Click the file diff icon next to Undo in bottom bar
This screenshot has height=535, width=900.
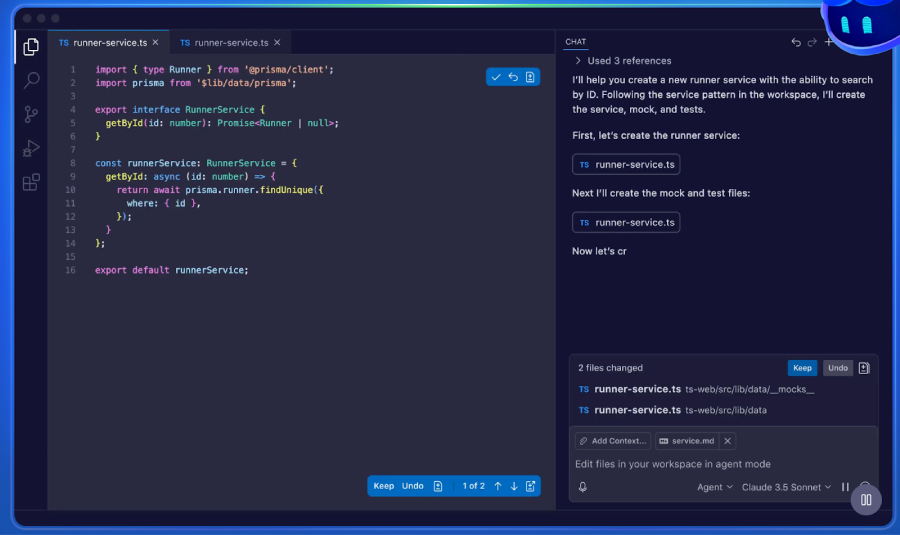438,486
